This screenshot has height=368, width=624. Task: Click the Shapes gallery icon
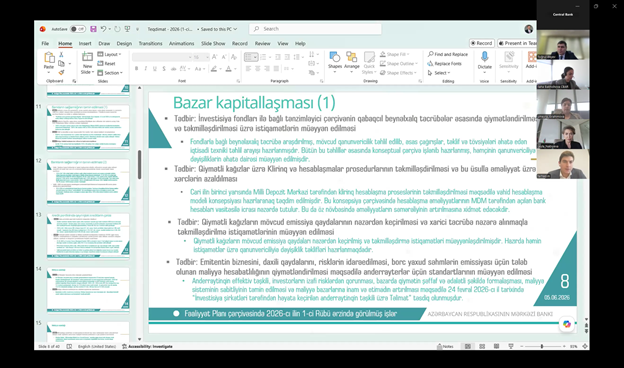click(x=335, y=61)
